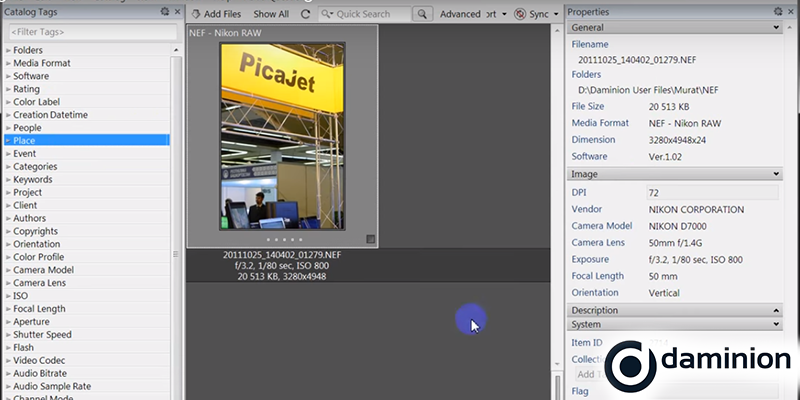The image size is (800, 400).
Task: Select the Place tag item
Action: pyautogui.click(x=25, y=141)
